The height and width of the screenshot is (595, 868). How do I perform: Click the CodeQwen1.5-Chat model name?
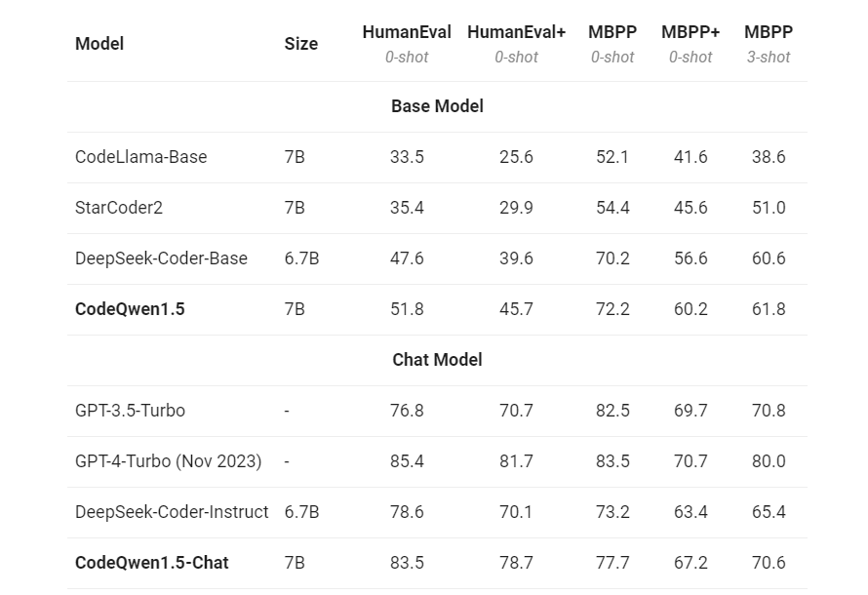[x=151, y=563]
